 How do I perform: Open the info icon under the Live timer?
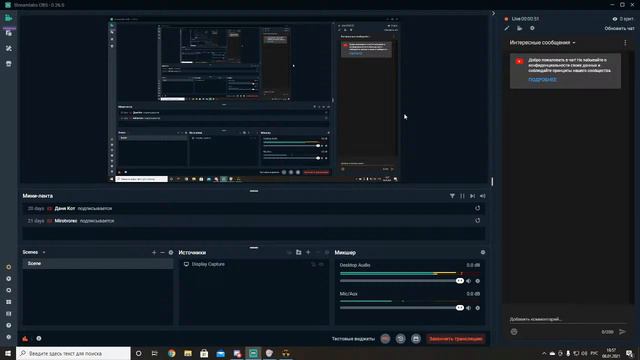point(532,28)
